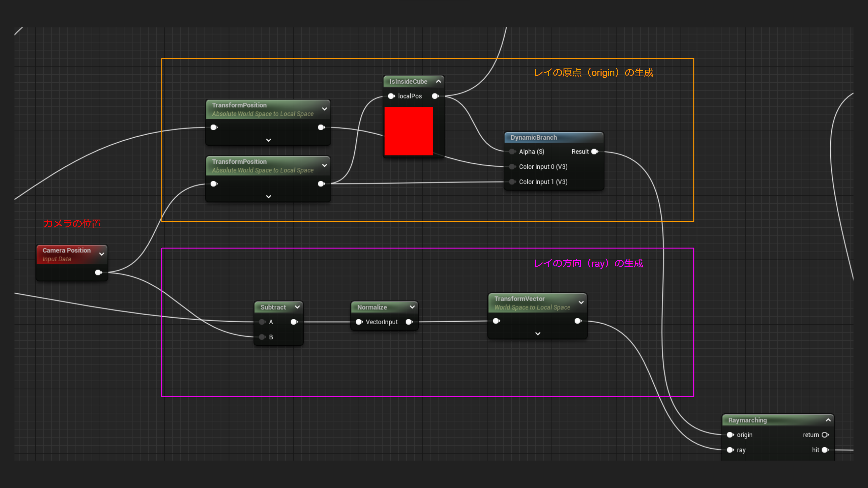Expand the TransformVector bottom chevron

(x=538, y=334)
